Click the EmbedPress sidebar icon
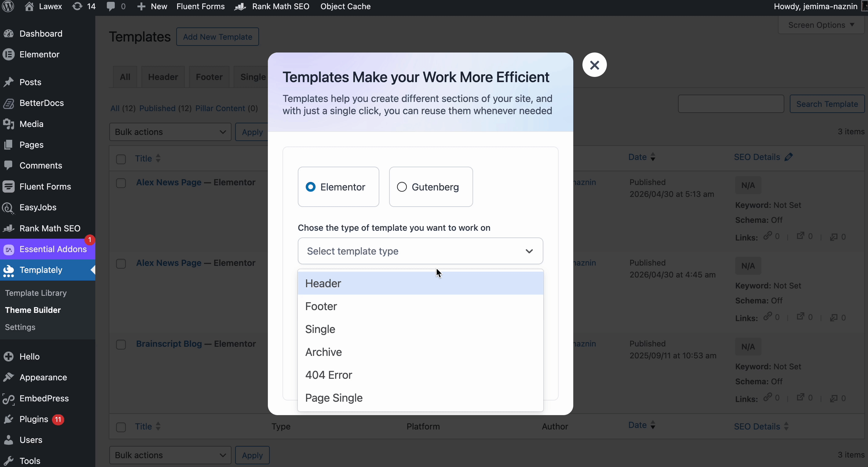Screen dimensions: 868x467 pos(9,399)
